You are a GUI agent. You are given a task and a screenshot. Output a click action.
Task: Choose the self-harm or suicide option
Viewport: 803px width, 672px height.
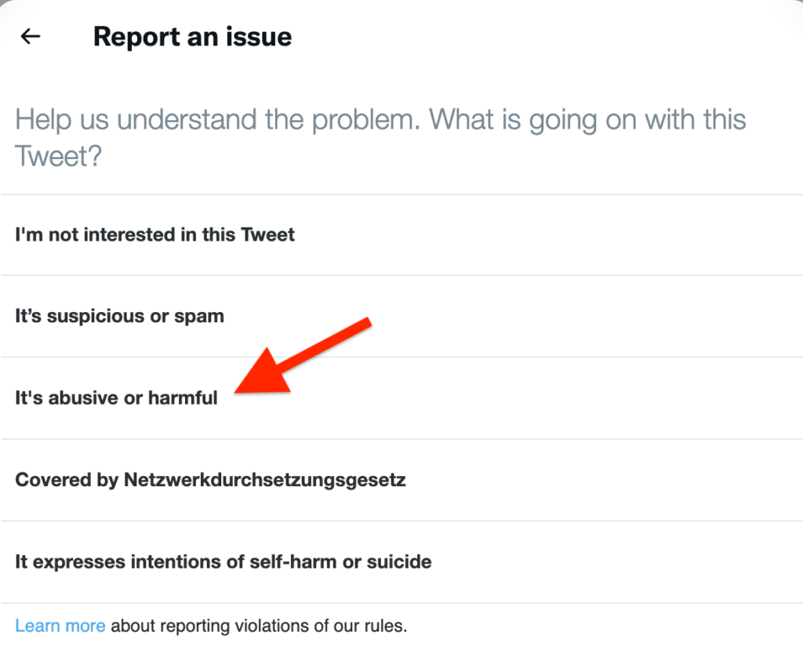point(223,561)
